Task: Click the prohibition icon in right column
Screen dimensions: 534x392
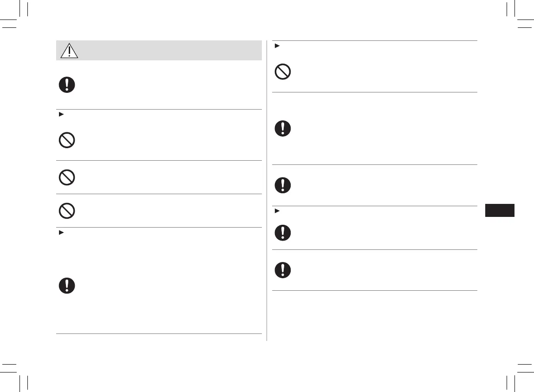Action: [x=283, y=72]
